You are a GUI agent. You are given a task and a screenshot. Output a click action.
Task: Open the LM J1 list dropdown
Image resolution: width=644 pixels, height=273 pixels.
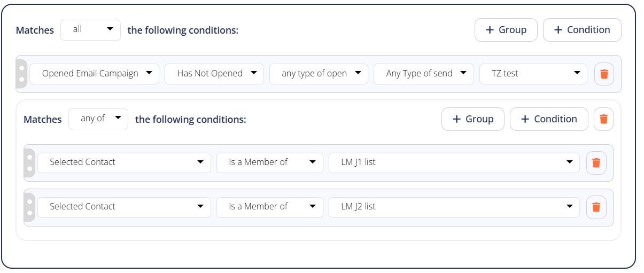coord(454,162)
